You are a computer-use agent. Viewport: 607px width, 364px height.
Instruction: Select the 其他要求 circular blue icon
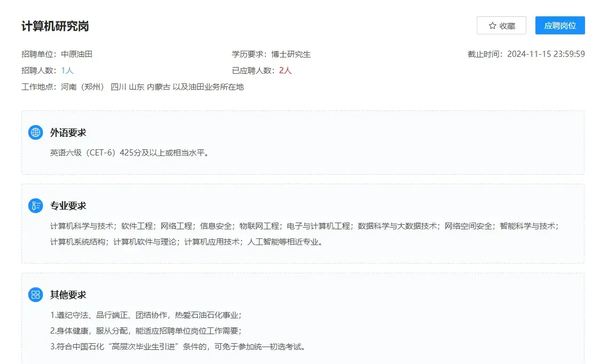[36, 295]
